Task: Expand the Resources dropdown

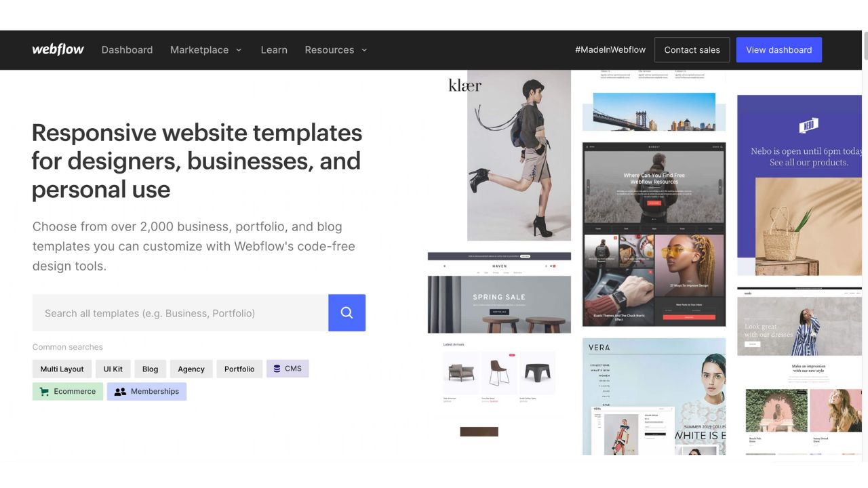Action: 335,49
